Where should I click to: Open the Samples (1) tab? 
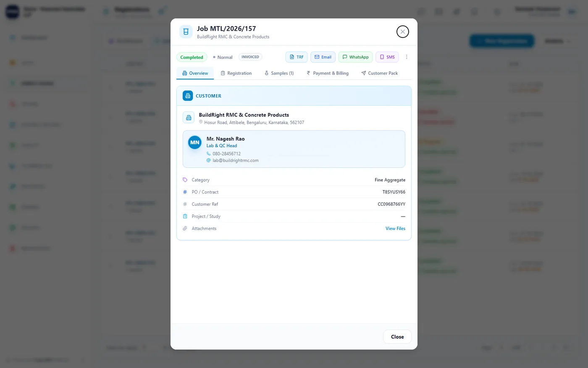pos(279,73)
